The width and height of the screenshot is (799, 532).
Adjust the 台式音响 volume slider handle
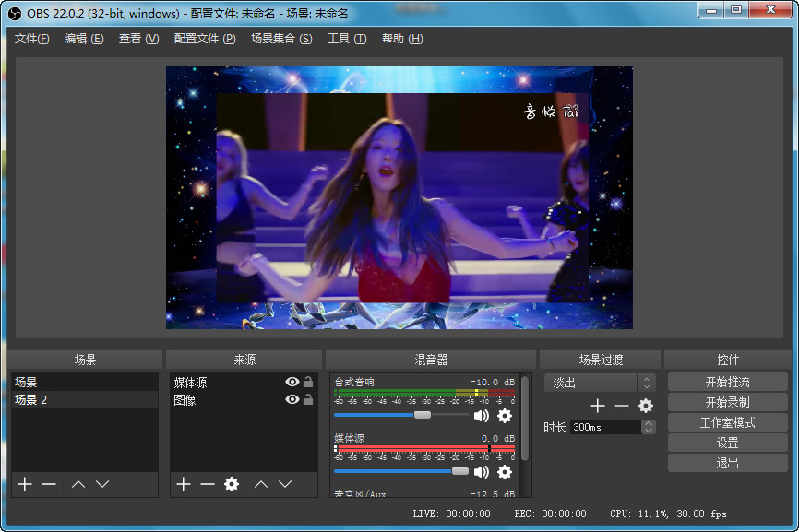(422, 415)
